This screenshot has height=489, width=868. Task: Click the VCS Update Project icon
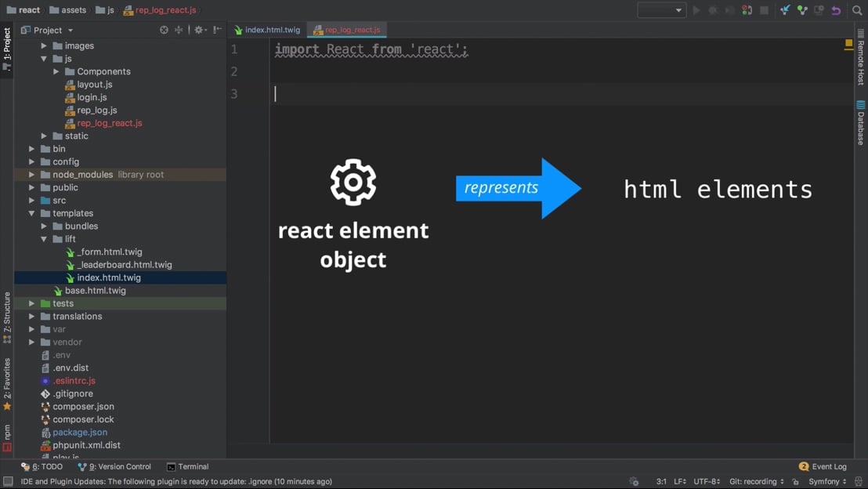(x=785, y=10)
